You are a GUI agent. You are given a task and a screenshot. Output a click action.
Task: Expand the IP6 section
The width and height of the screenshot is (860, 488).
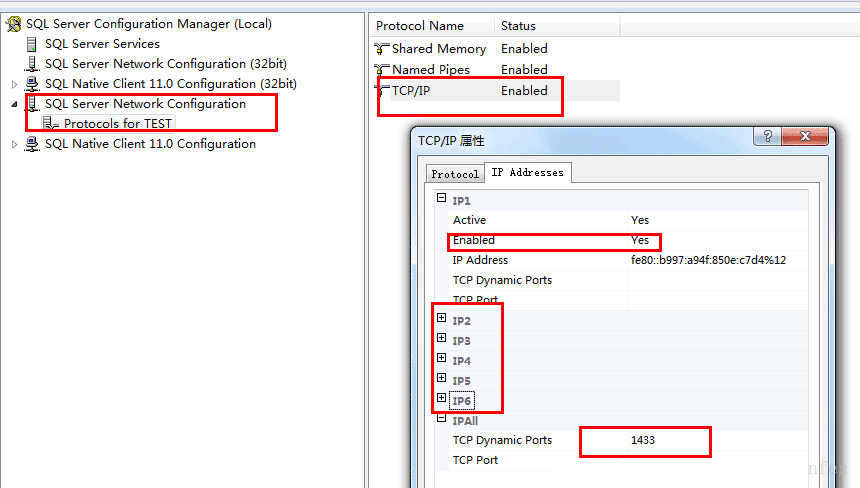(442, 400)
